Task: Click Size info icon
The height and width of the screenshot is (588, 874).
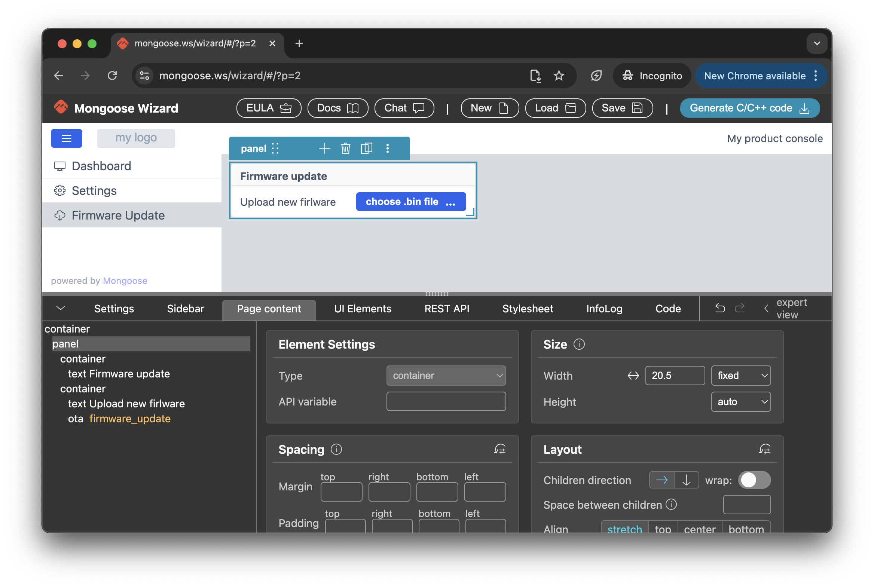Action: tap(579, 344)
